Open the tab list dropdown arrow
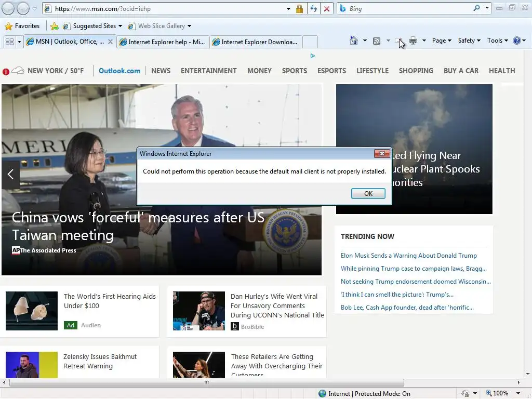The width and height of the screenshot is (532, 399). tap(19, 42)
